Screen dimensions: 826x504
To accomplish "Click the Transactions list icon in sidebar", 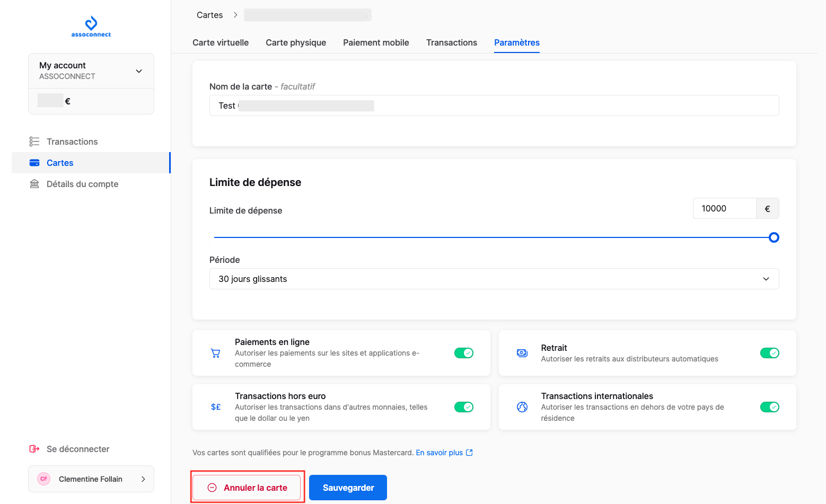I will 34,142.
